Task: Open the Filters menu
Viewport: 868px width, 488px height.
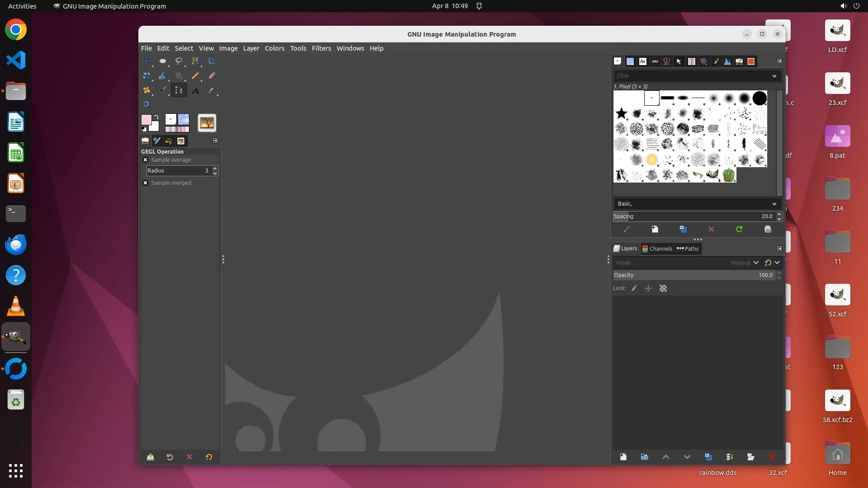Action: pos(321,48)
